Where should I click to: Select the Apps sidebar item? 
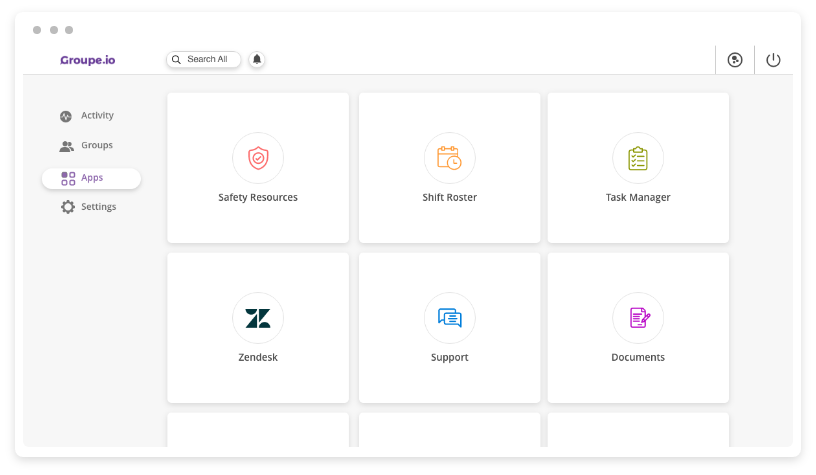coord(91,178)
